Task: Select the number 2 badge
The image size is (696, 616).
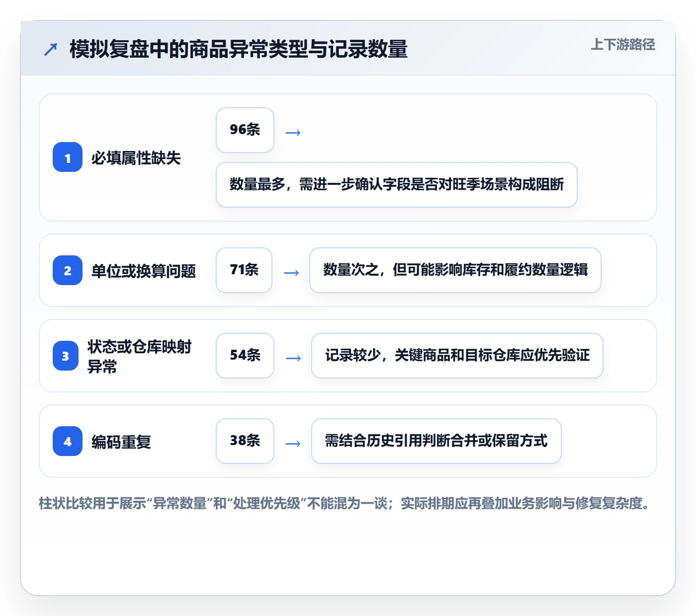Action: (68, 270)
